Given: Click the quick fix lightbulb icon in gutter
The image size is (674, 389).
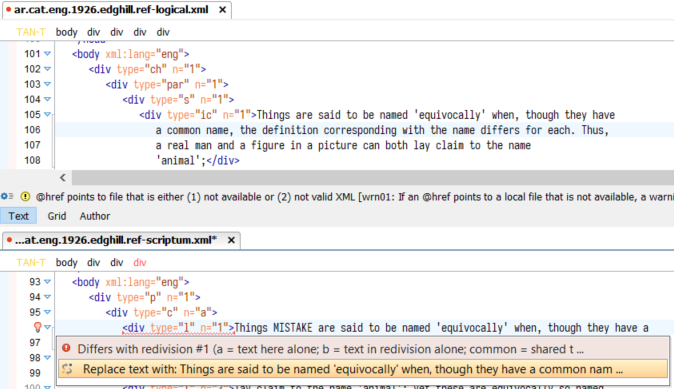Looking at the screenshot, I should (37, 328).
